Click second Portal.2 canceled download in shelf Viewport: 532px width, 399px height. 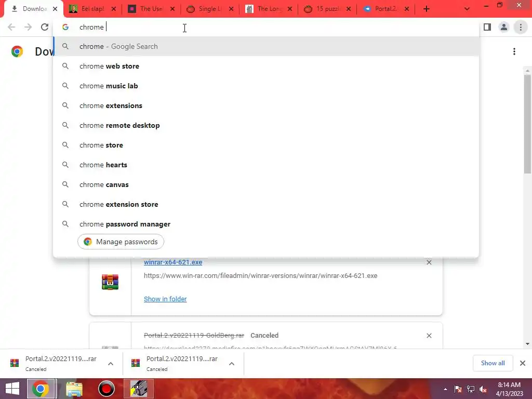[x=176, y=363]
